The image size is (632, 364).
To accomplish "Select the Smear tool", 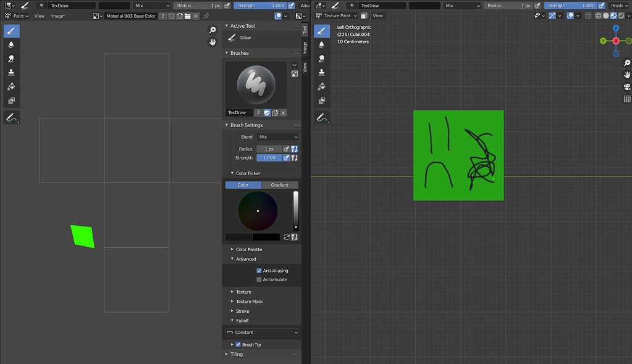I will 11,59.
